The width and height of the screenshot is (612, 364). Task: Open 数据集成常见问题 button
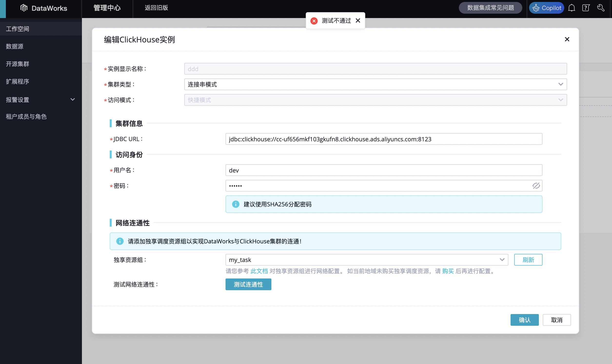(x=490, y=8)
